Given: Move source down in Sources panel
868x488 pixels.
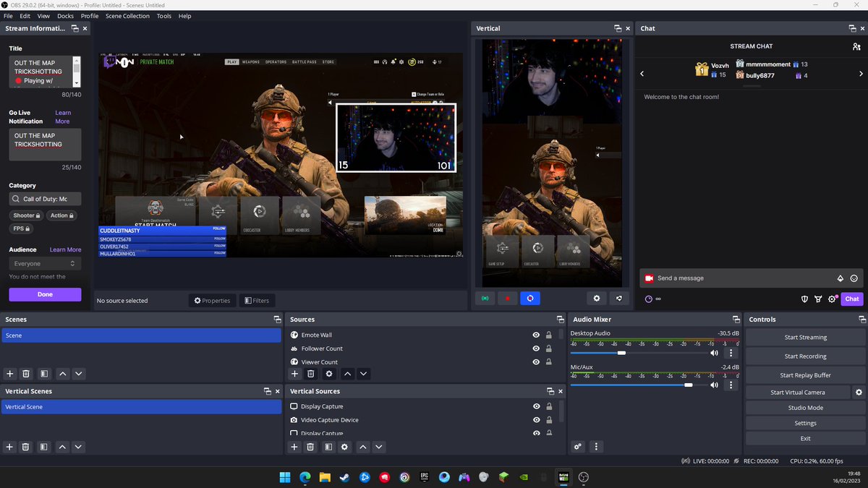Looking at the screenshot, I should (364, 374).
